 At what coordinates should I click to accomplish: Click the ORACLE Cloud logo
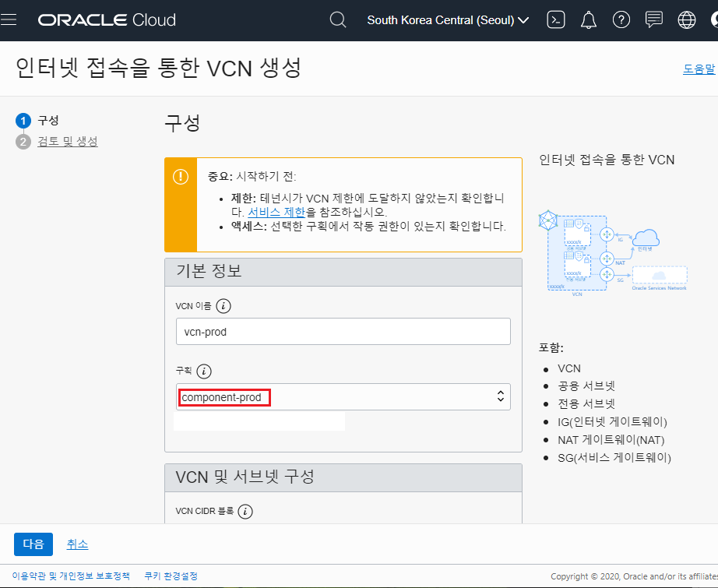[x=107, y=19]
